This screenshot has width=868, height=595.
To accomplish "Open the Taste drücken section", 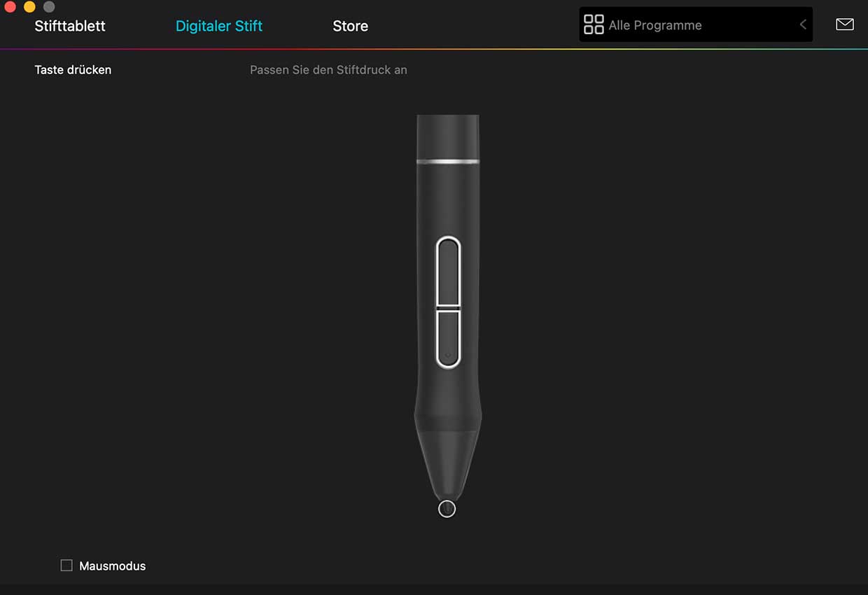I will (x=73, y=70).
